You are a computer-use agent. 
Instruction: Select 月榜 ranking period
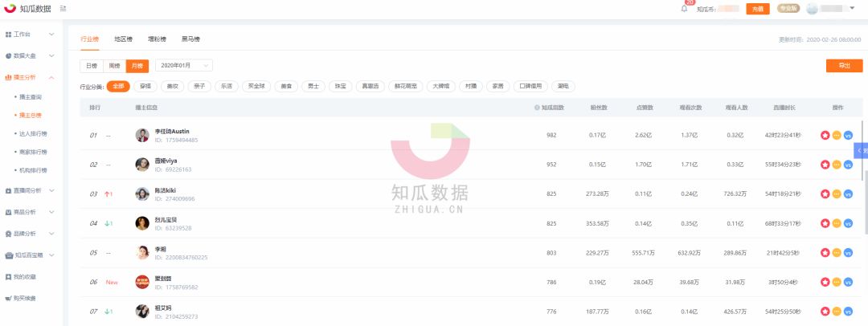click(137, 66)
